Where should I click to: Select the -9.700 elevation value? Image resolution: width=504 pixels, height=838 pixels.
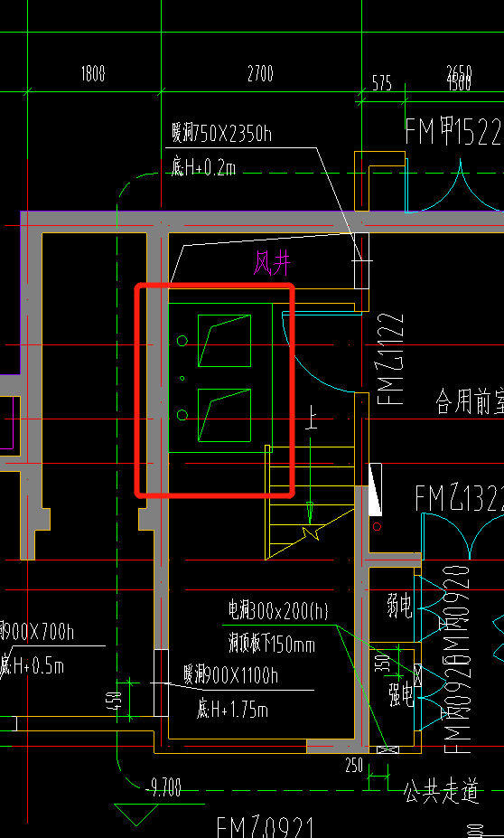(163, 787)
